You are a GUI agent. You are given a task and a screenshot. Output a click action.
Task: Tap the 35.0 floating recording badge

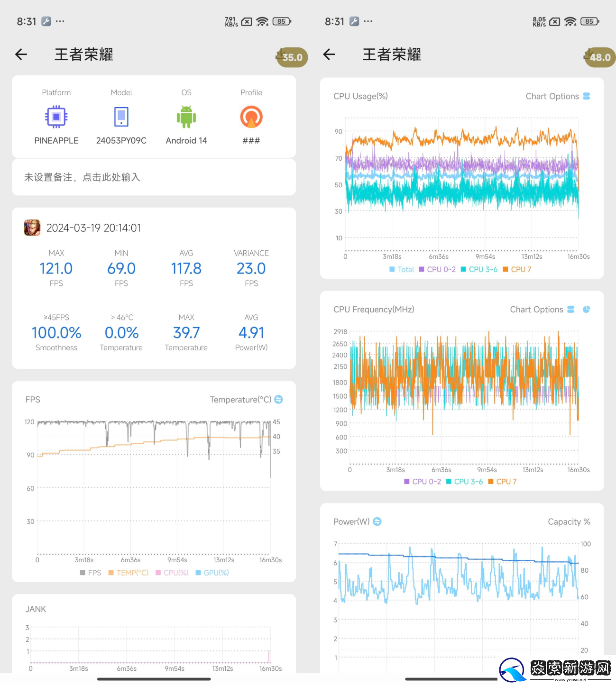[292, 57]
